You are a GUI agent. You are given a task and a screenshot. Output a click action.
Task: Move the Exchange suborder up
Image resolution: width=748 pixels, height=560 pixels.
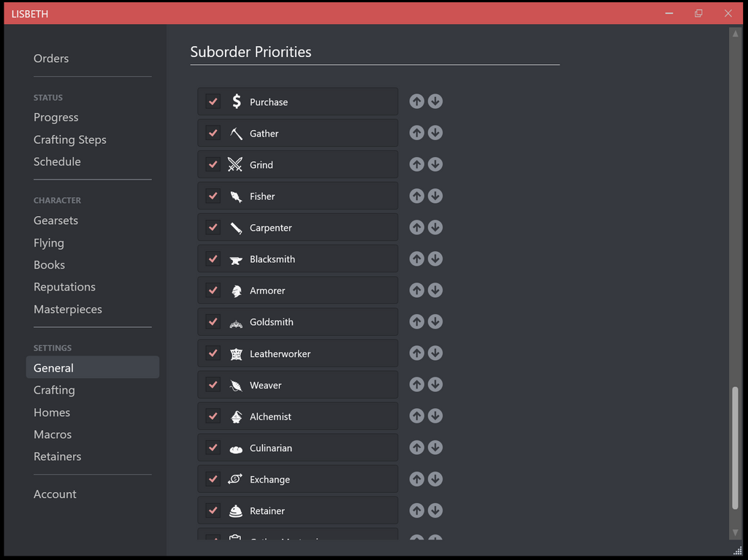pyautogui.click(x=416, y=479)
